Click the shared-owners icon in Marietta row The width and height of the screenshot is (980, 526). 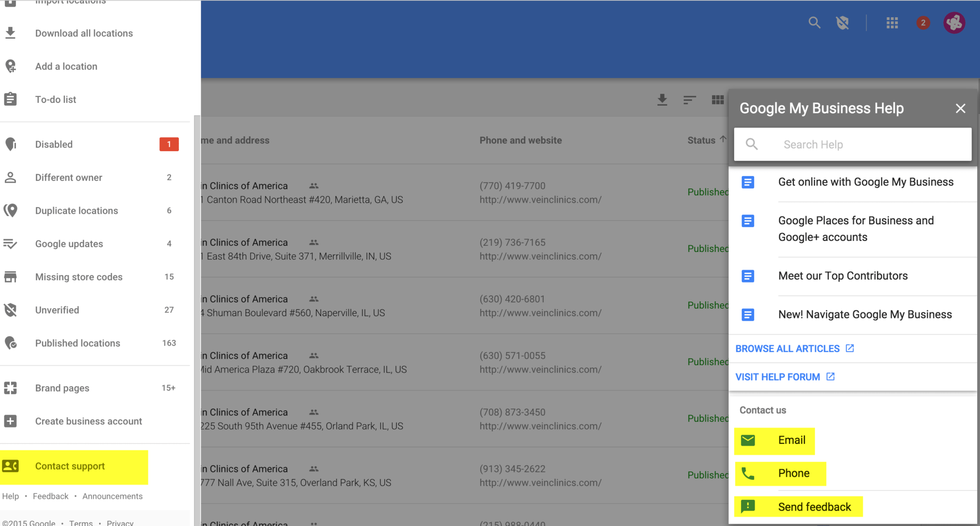[x=313, y=186]
